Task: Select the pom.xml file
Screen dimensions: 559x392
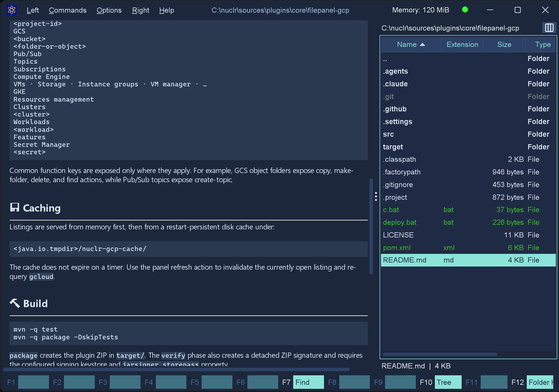Action: click(x=468, y=248)
